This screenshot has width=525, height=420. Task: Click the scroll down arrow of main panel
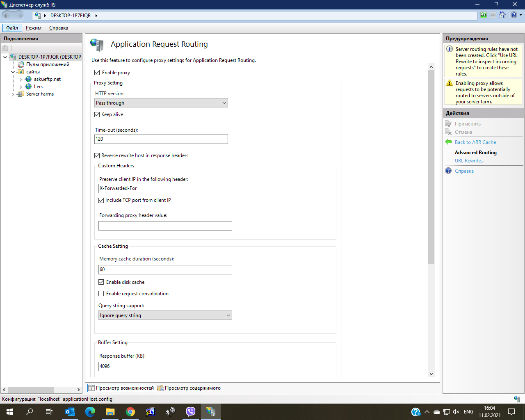tap(431, 374)
